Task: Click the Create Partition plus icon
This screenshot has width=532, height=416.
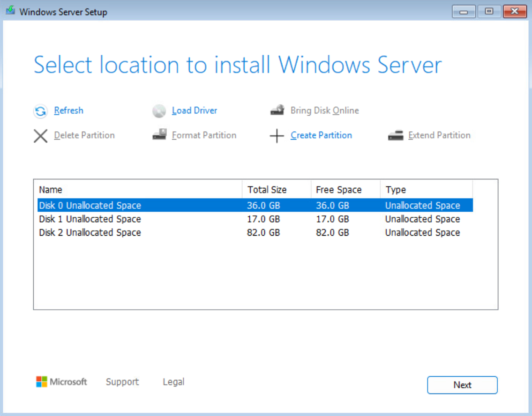Action: (277, 136)
